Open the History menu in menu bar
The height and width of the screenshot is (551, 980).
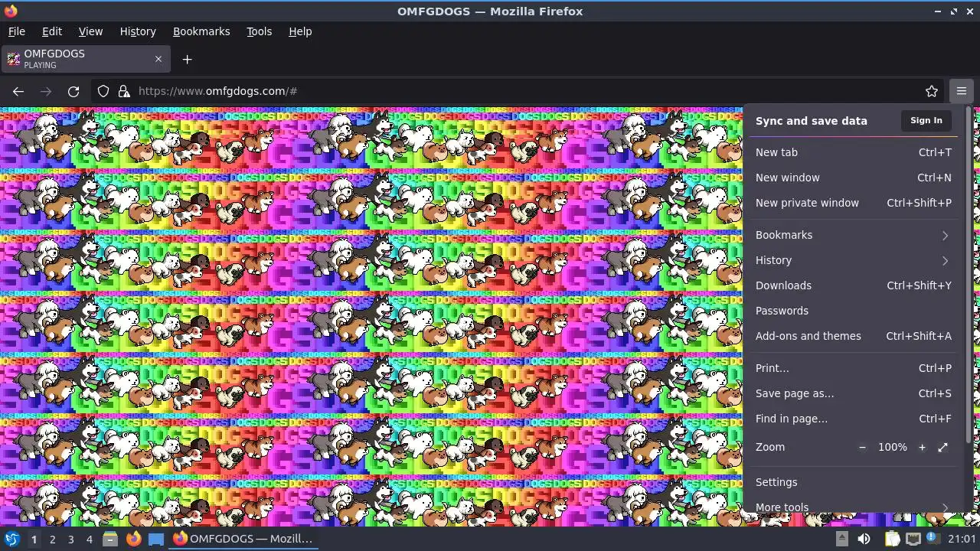[138, 31]
